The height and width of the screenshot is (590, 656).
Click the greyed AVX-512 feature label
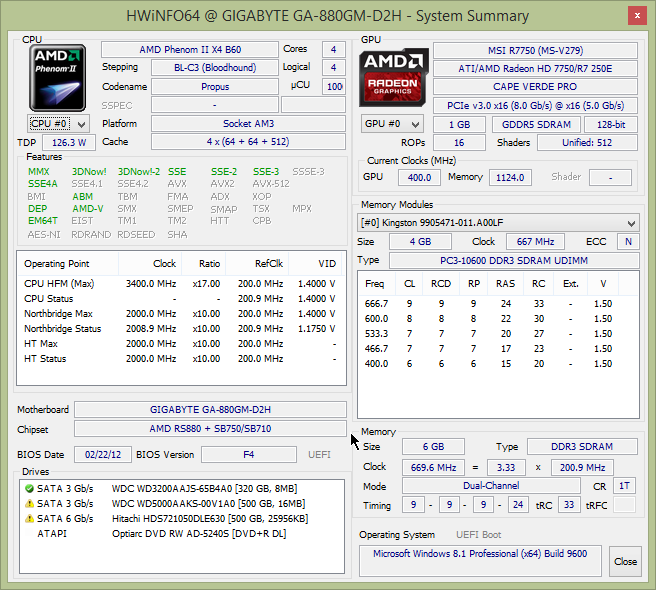click(x=271, y=184)
